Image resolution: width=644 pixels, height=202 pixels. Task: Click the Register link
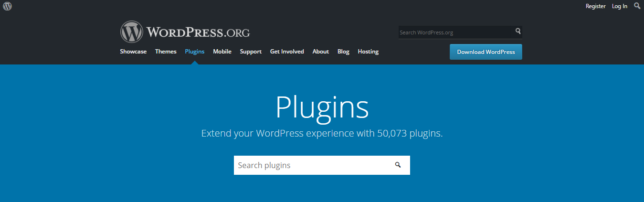595,6
